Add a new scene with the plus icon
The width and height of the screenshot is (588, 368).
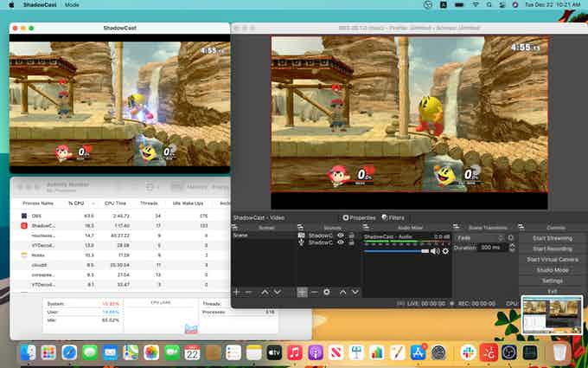[x=237, y=292]
